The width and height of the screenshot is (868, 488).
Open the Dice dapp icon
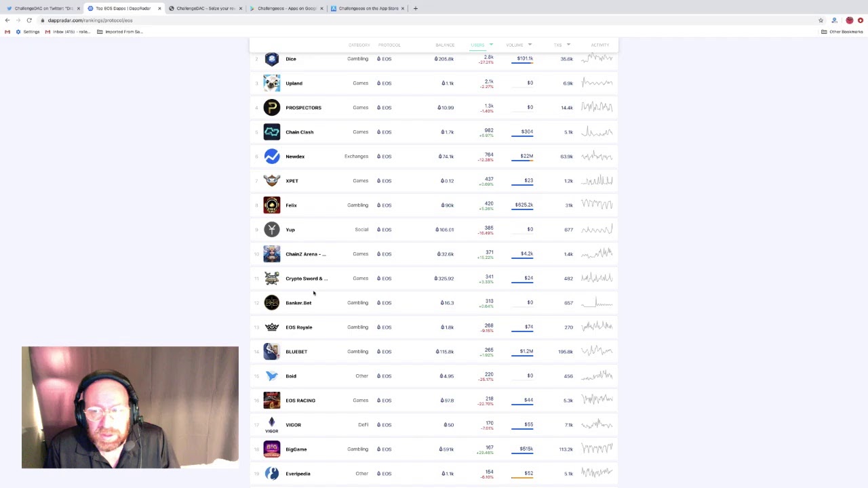(272, 59)
